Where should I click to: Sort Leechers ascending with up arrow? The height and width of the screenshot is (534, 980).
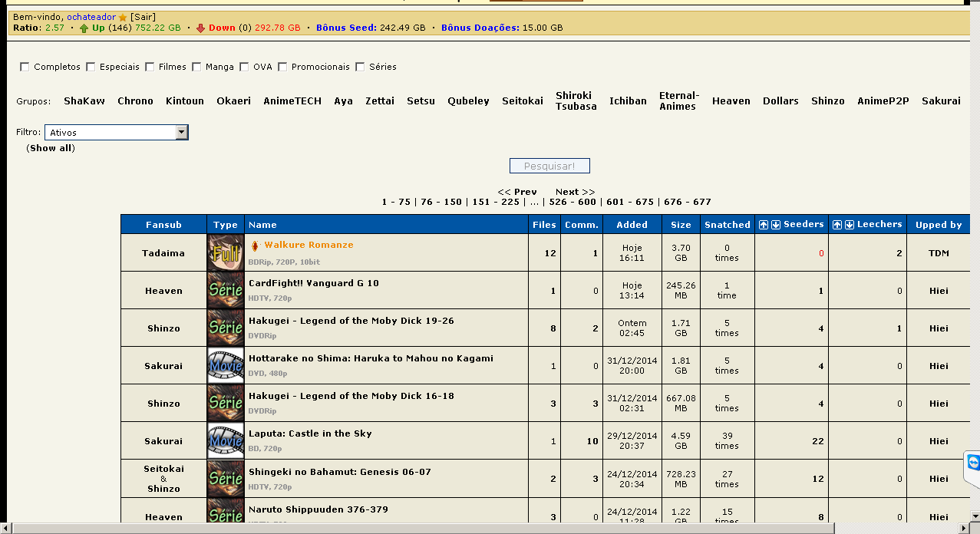[837, 225]
